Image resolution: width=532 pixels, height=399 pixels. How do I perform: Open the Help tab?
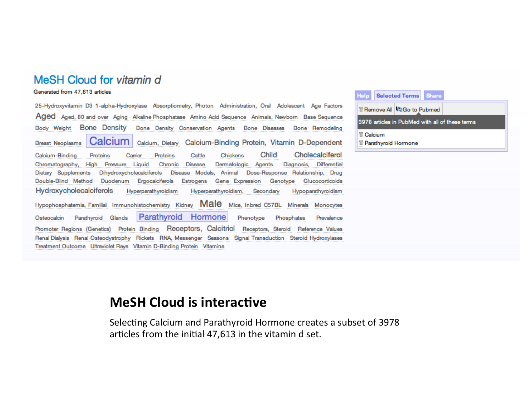[x=363, y=95]
